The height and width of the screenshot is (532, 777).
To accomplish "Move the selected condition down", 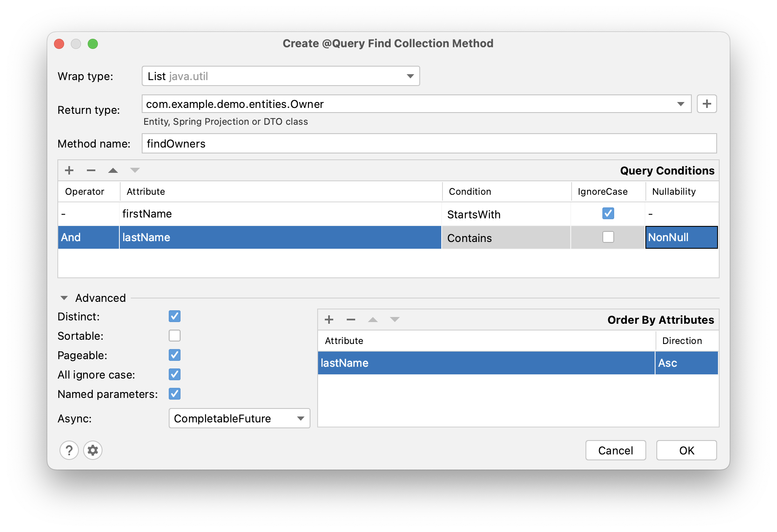I will (135, 170).
